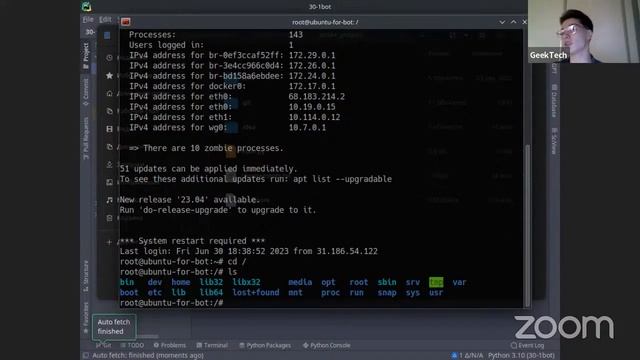This screenshot has height=360, width=640.
Task: Select the Recent clock icon in sidebar
Action: pyautogui.click(x=109, y=58)
